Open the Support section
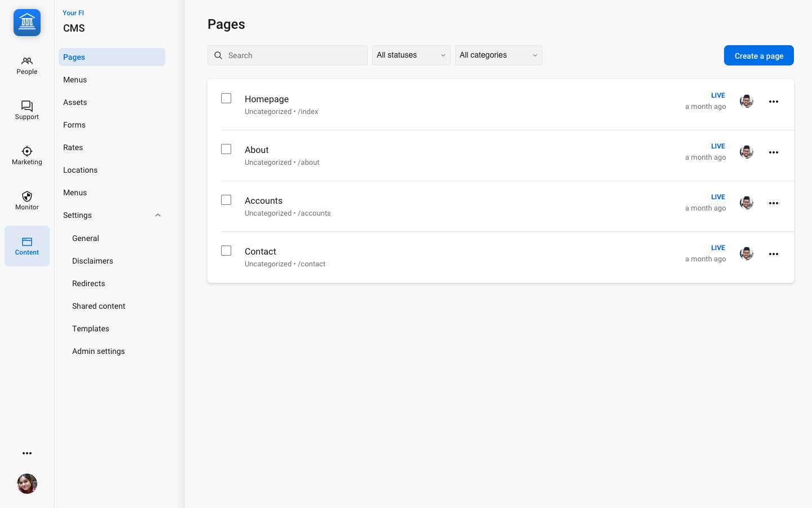Screen dimensions: 812x508 pos(27,111)
